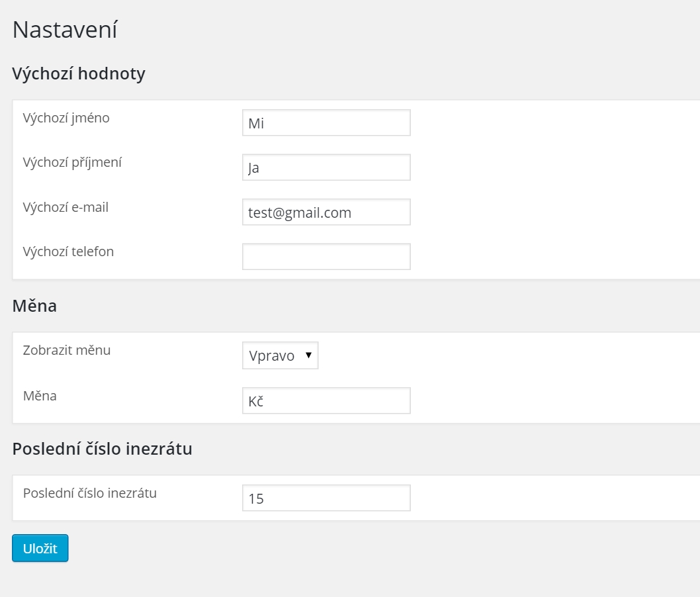Click the Měna label beside the Kč field
700x597 pixels.
pyautogui.click(x=40, y=396)
